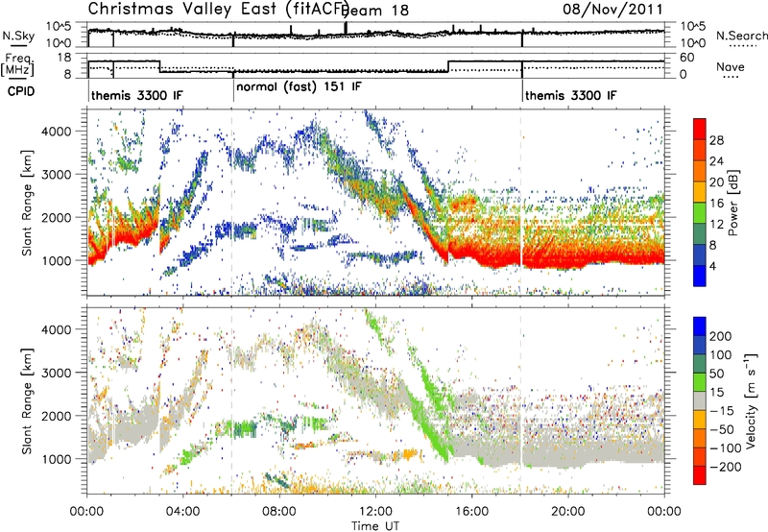The width and height of the screenshot is (768, 532).
Task: Click the yellow 16–20 dB Power color bar segment
Action: point(700,192)
